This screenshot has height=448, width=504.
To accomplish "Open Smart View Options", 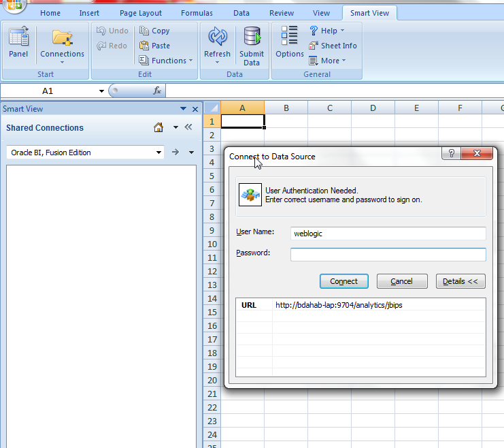I will coord(290,42).
